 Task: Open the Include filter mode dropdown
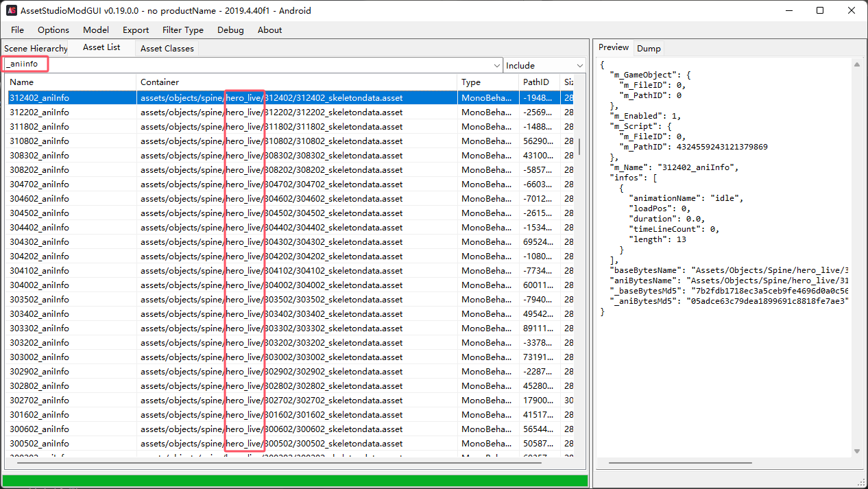[x=544, y=65]
